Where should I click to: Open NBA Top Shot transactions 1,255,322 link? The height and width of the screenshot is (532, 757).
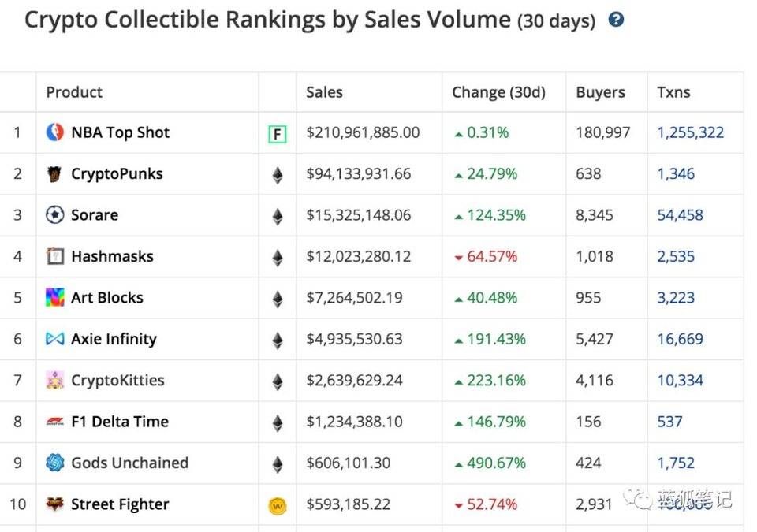(690, 132)
